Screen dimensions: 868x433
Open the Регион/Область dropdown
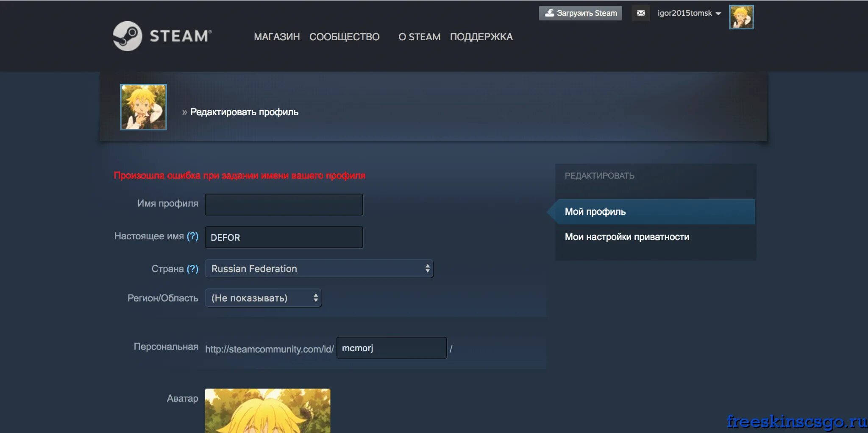pyautogui.click(x=263, y=298)
